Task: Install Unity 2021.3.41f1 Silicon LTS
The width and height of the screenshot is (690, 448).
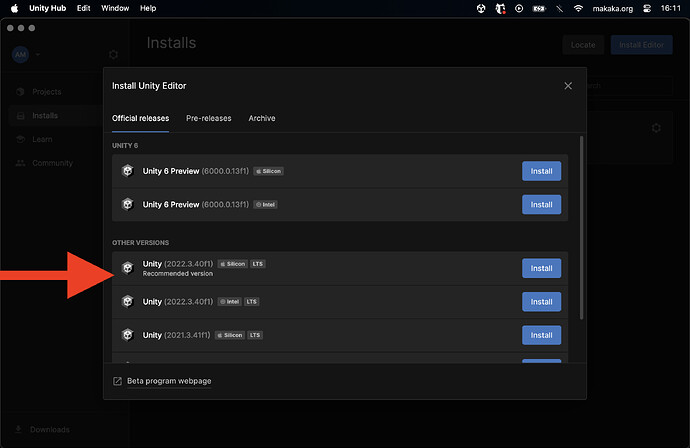Action: pyautogui.click(x=541, y=335)
